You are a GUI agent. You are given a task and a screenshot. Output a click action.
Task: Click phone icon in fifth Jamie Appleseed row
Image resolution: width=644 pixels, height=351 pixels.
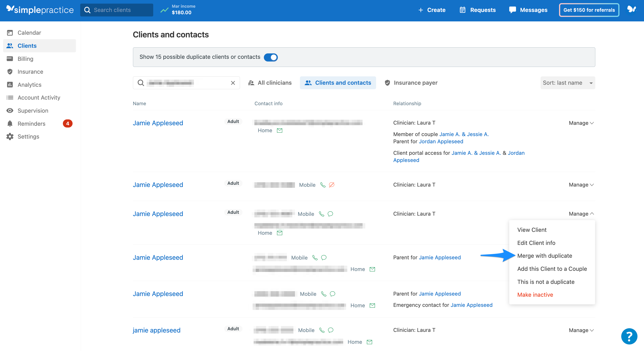(324, 294)
